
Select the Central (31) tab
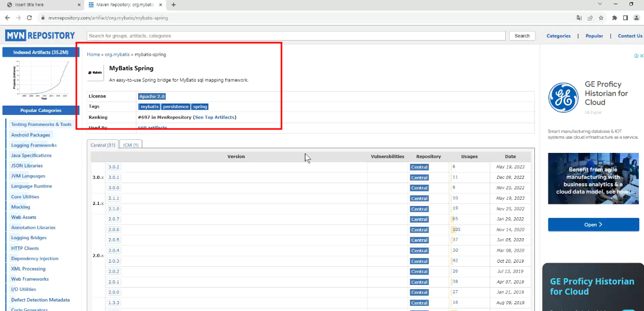(103, 145)
